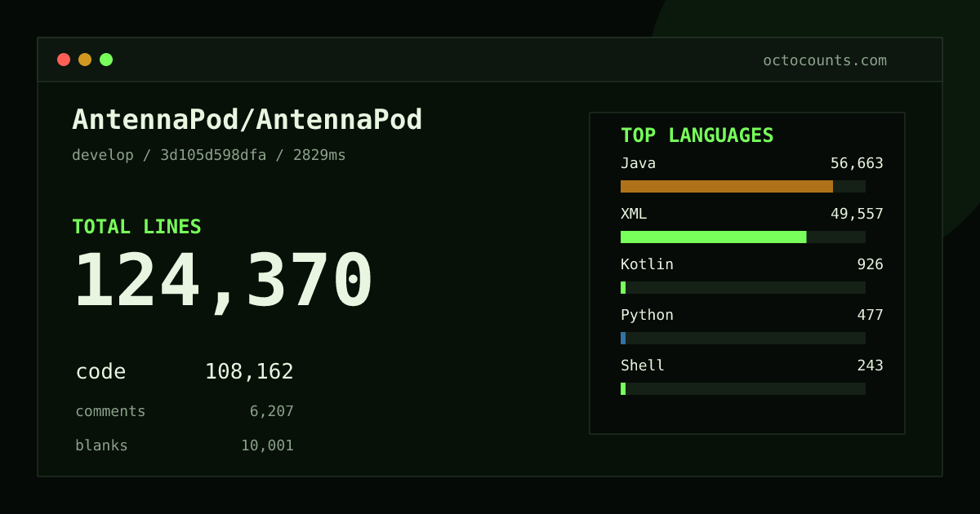Select the total number 124,370
The height and width of the screenshot is (514, 980).
(x=223, y=281)
